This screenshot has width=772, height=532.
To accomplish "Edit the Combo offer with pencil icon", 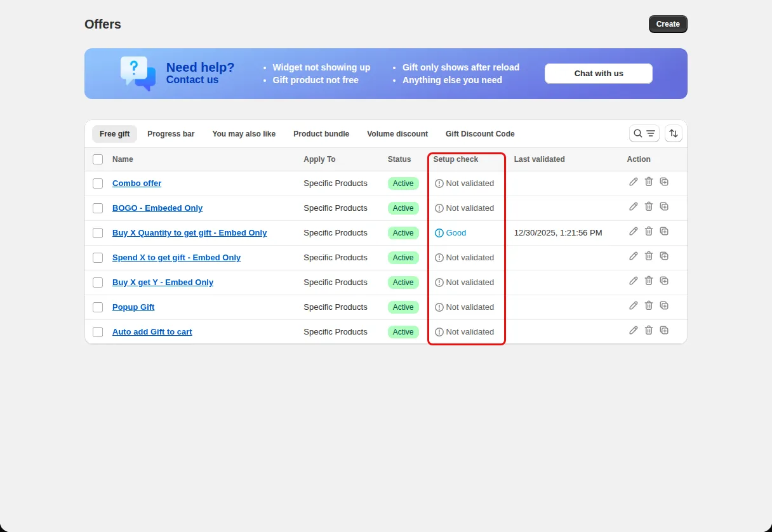I will (633, 182).
